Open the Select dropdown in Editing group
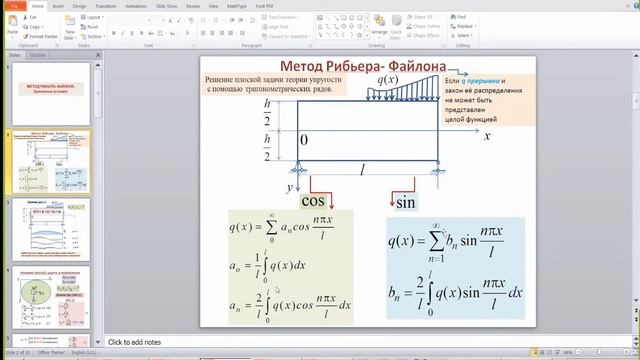The image size is (640, 360). tap(462, 36)
